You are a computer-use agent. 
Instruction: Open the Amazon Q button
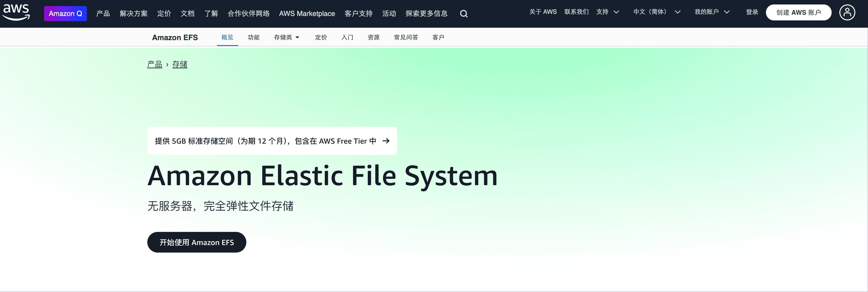click(65, 13)
